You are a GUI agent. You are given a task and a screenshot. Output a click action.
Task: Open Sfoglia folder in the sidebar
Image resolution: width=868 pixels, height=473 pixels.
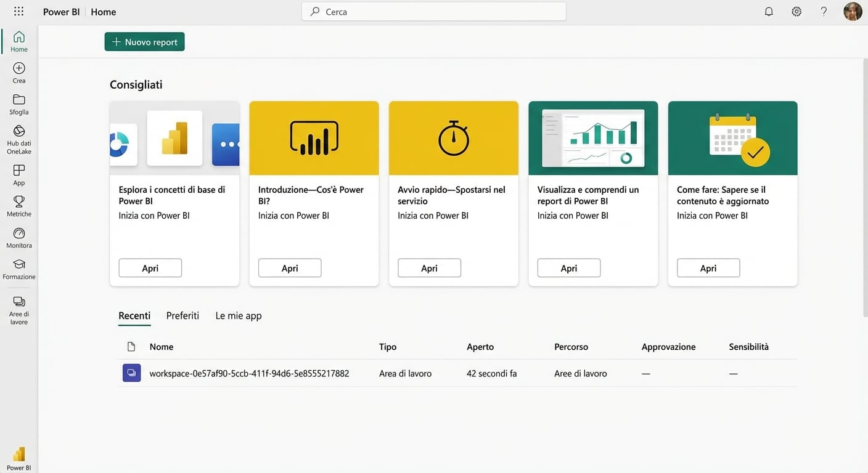click(x=19, y=104)
